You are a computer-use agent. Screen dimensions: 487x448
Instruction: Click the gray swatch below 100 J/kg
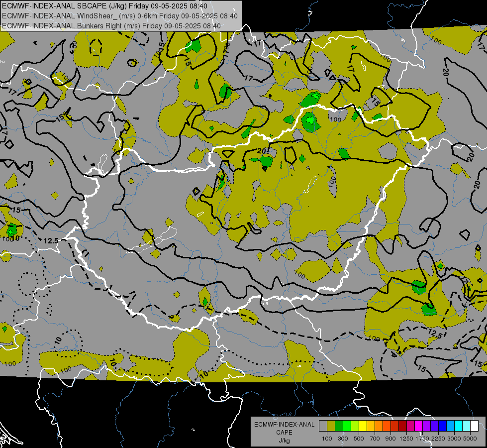pyautogui.click(x=323, y=426)
